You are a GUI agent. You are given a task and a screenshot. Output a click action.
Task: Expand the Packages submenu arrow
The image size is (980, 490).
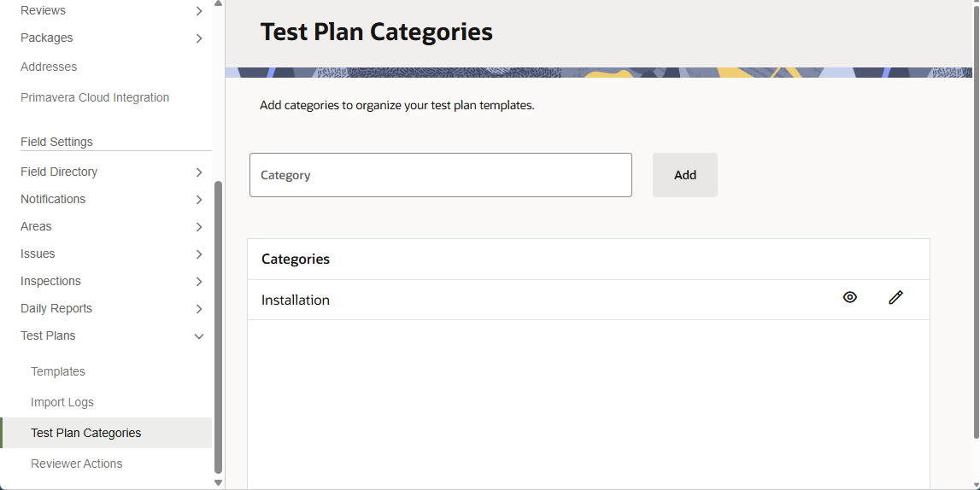(x=199, y=38)
